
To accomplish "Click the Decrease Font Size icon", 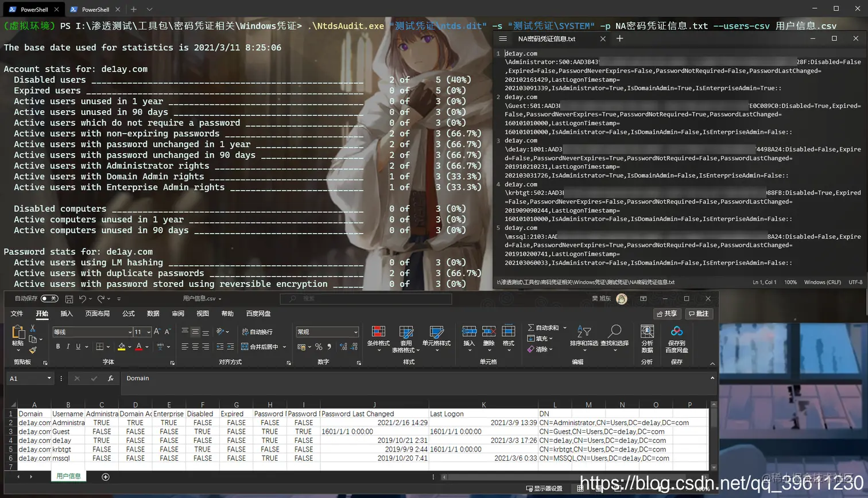I will [x=168, y=332].
